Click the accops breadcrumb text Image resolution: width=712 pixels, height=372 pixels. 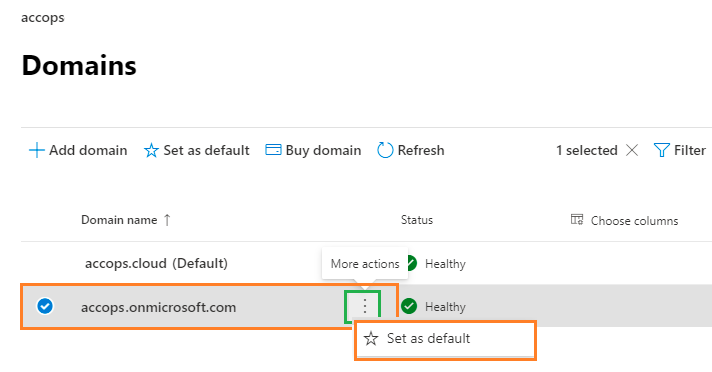pyautogui.click(x=43, y=18)
